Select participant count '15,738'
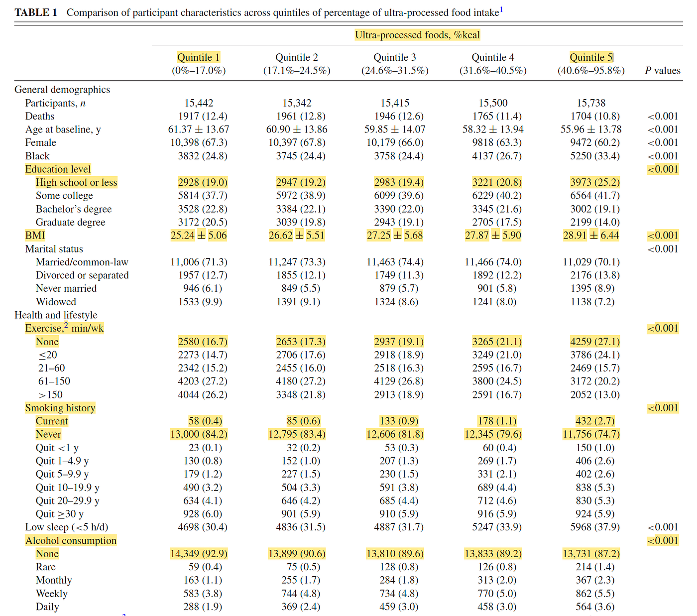The image size is (697, 616). [x=591, y=103]
